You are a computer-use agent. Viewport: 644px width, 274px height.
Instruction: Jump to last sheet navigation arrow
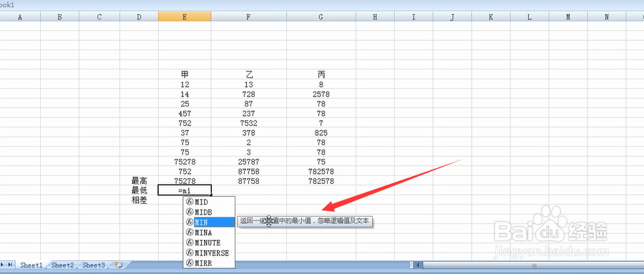(10, 265)
